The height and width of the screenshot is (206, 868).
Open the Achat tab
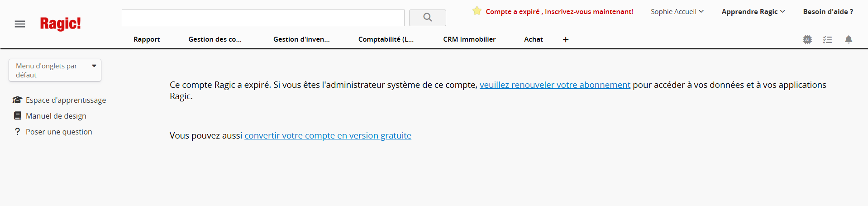click(x=534, y=39)
